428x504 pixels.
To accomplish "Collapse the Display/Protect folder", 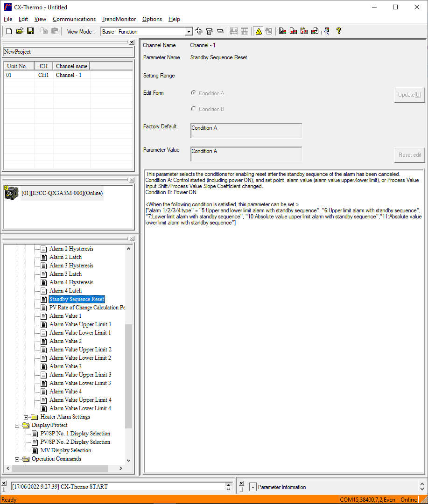I will click(17, 426).
